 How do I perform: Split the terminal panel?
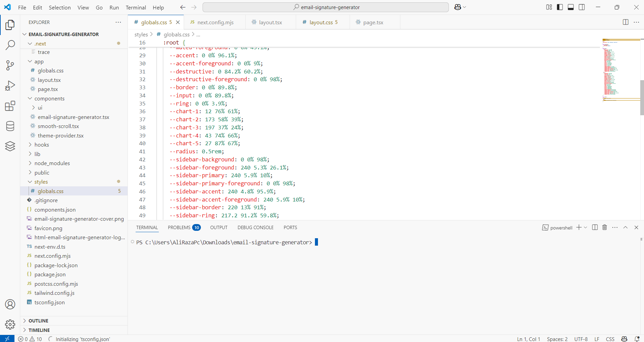tap(595, 227)
